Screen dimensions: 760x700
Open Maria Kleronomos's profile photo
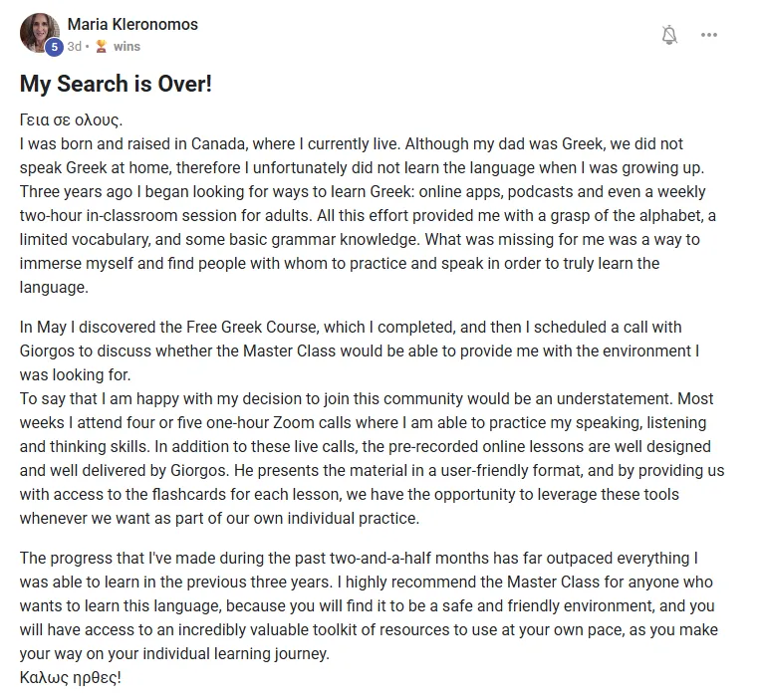coord(39,33)
